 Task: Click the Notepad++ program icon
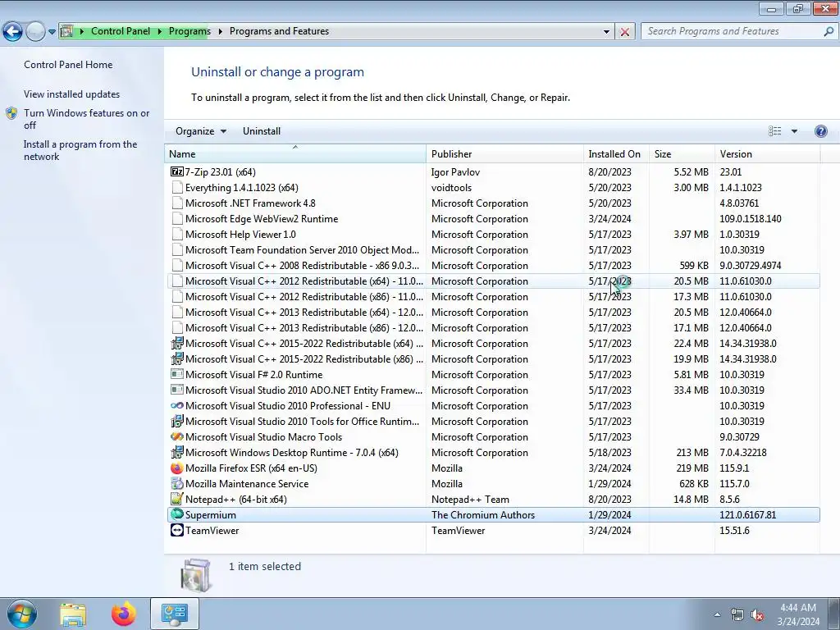tap(177, 499)
